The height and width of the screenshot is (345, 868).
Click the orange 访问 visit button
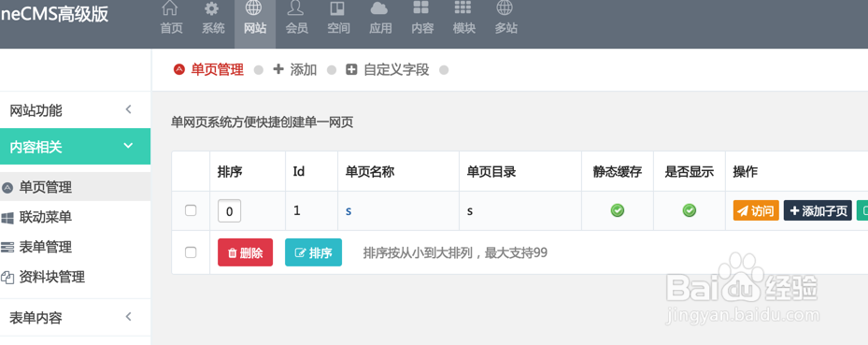click(x=756, y=210)
